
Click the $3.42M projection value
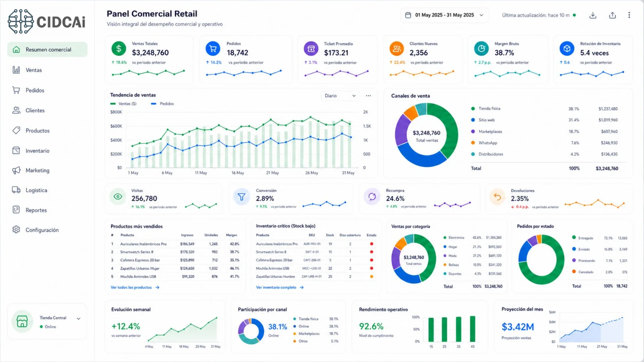tap(518, 326)
